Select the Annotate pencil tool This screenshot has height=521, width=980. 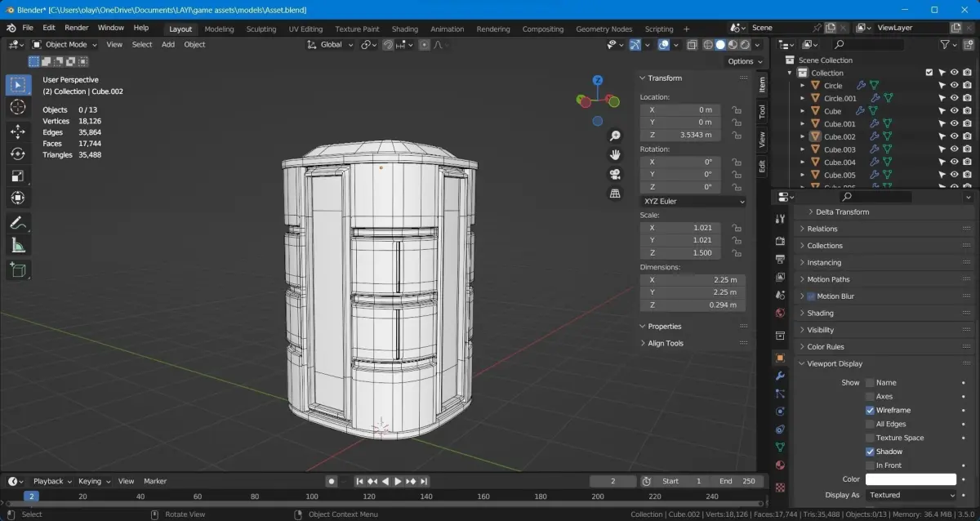click(x=18, y=223)
